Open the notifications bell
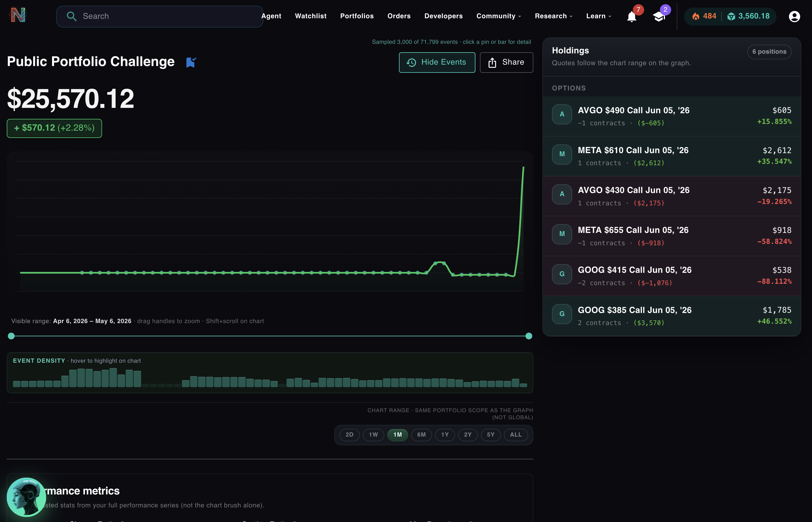The height and width of the screenshot is (522, 812). click(x=631, y=16)
